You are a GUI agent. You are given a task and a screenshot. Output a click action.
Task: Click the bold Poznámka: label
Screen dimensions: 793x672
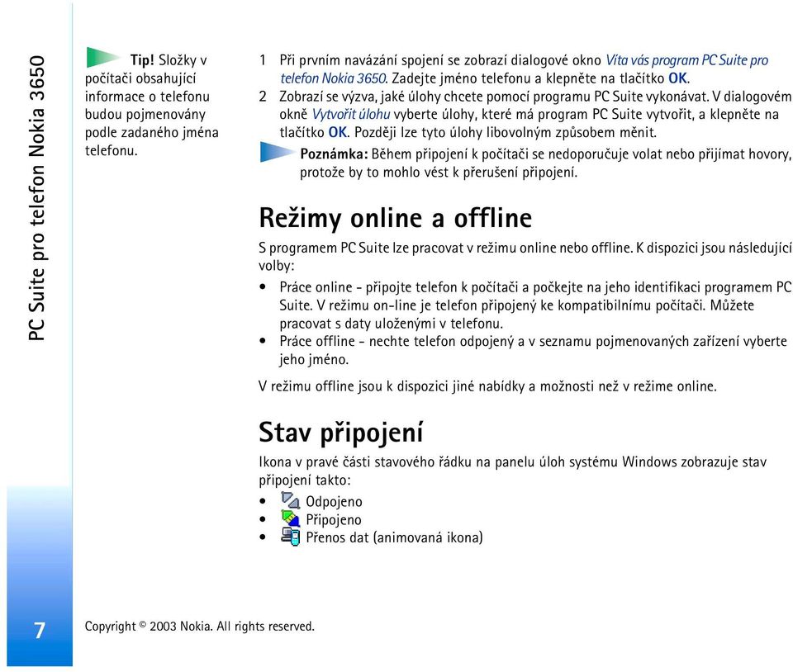click(x=334, y=154)
